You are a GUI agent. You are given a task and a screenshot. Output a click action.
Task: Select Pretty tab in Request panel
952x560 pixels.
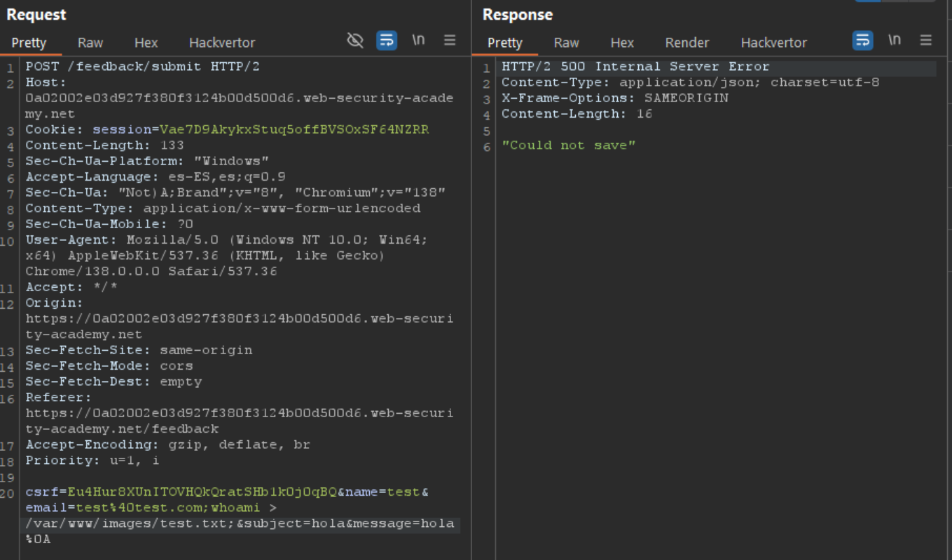tap(29, 43)
